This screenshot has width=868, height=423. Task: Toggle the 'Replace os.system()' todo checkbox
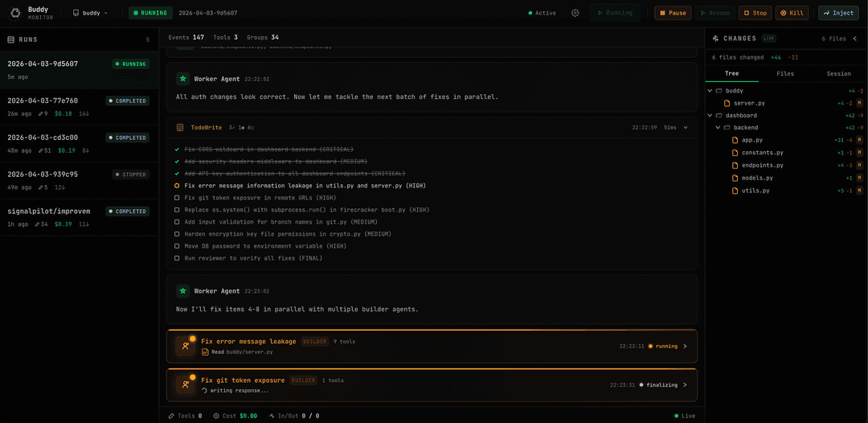pos(177,210)
